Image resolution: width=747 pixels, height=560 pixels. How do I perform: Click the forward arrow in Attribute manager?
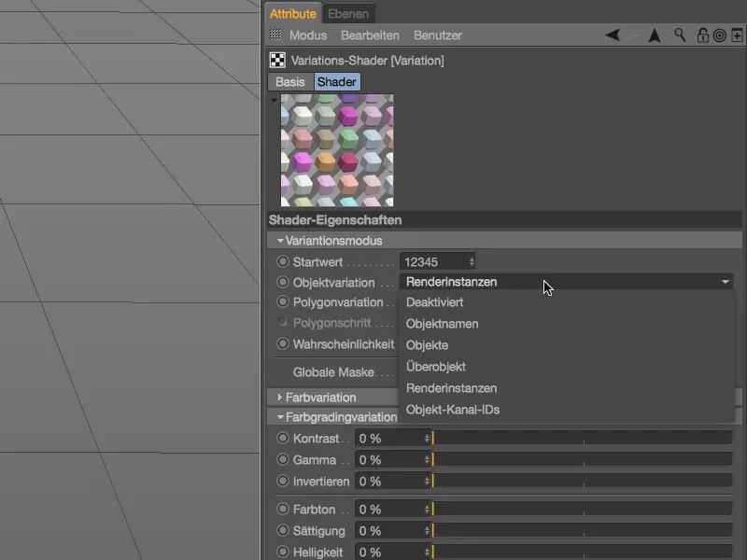click(x=631, y=36)
